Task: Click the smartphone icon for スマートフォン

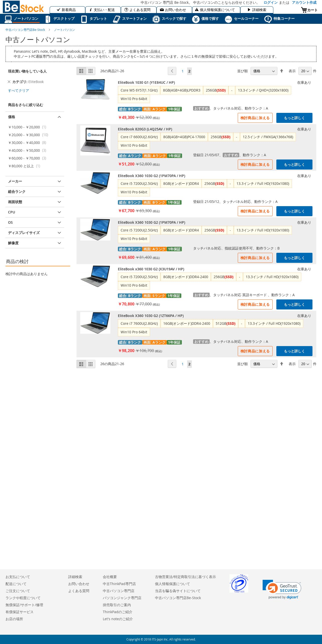Action: (x=116, y=19)
